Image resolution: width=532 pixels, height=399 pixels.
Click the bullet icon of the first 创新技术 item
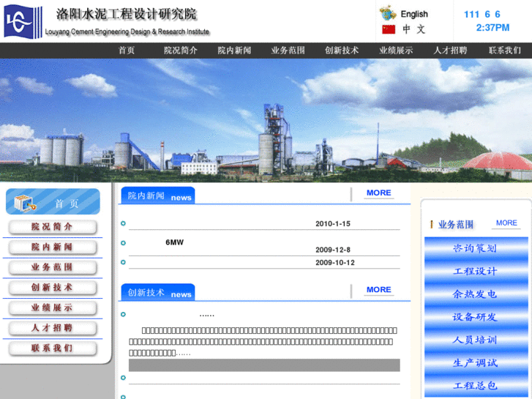[123, 315]
